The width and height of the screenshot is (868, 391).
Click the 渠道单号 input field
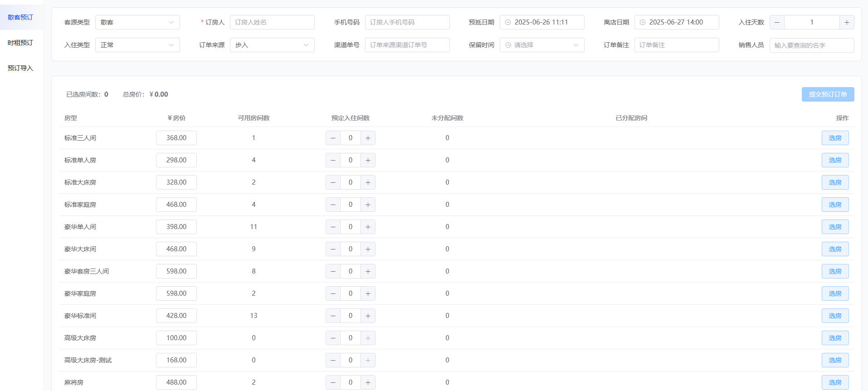[407, 45]
